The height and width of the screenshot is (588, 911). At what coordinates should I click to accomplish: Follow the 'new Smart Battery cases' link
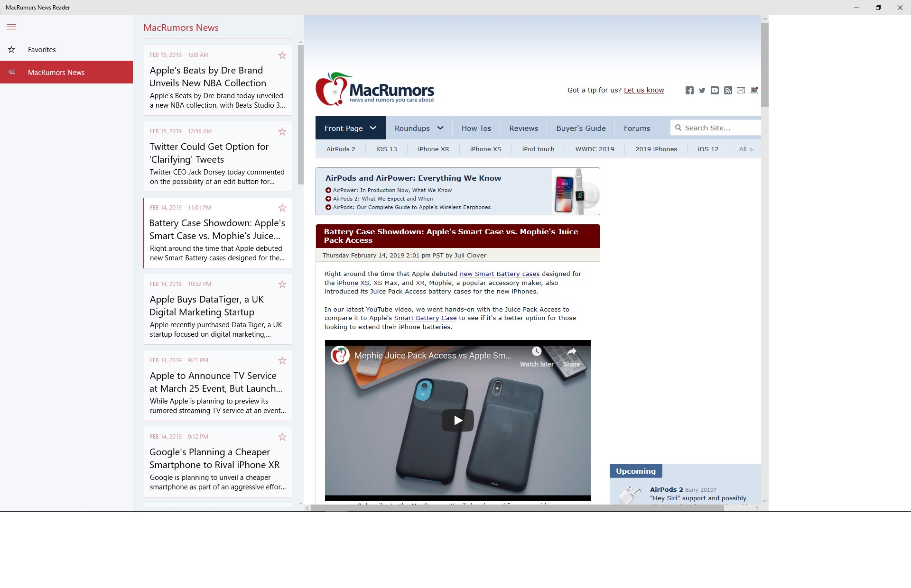(500, 274)
